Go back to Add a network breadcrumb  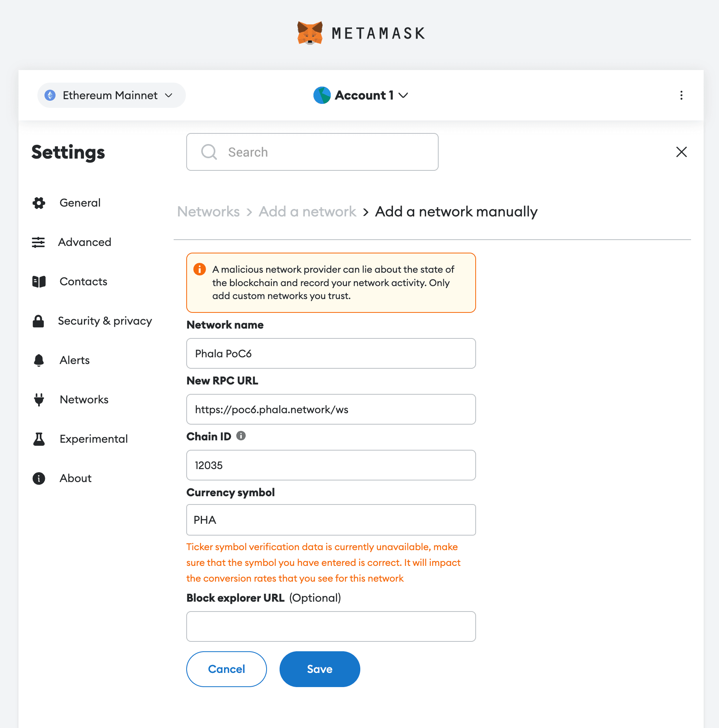[x=307, y=212]
